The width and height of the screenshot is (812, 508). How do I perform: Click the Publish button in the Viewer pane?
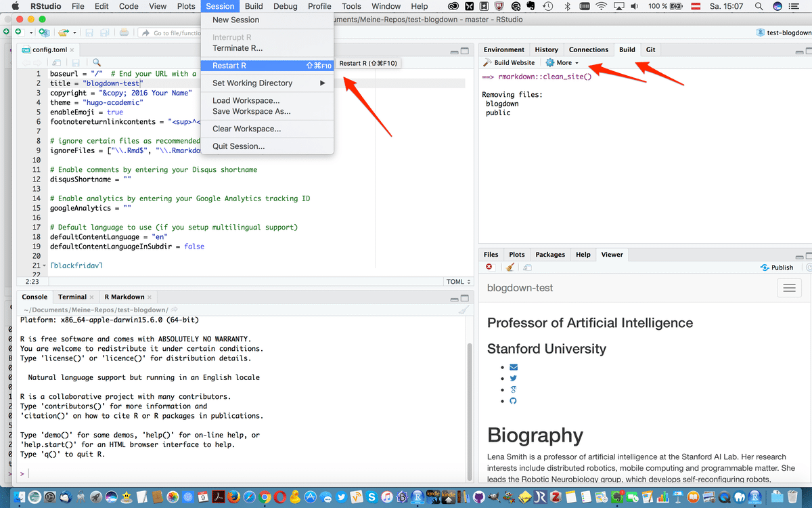[x=777, y=267]
